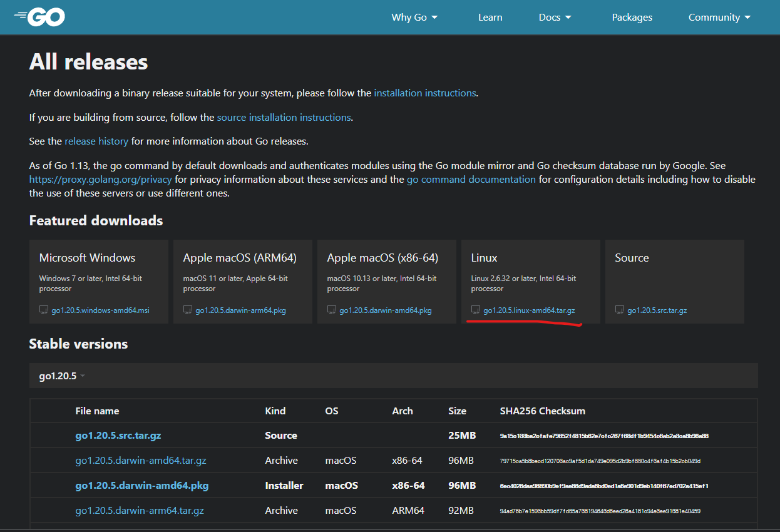Download go1.20.5.src.tar.gz from Source card
This screenshot has height=532, width=780.
tap(657, 310)
